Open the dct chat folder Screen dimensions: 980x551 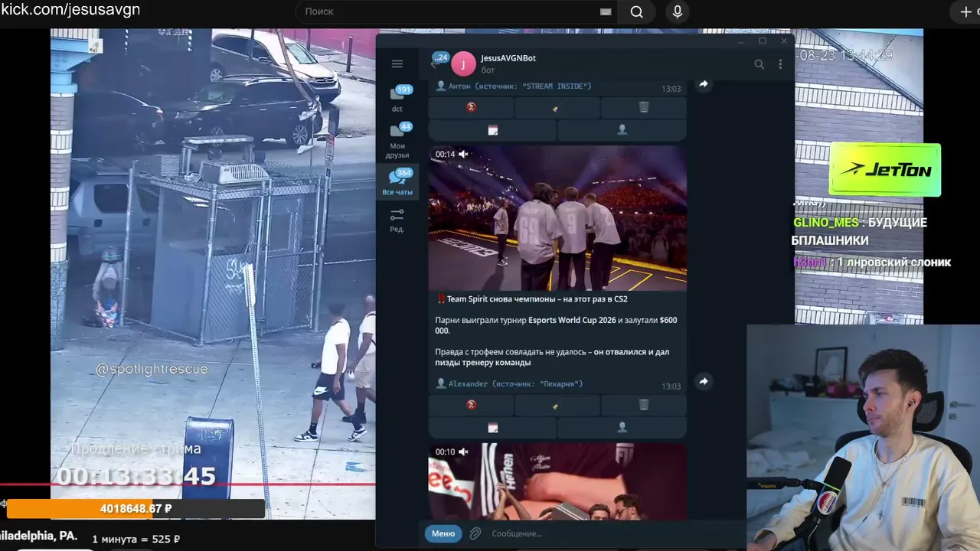[397, 99]
